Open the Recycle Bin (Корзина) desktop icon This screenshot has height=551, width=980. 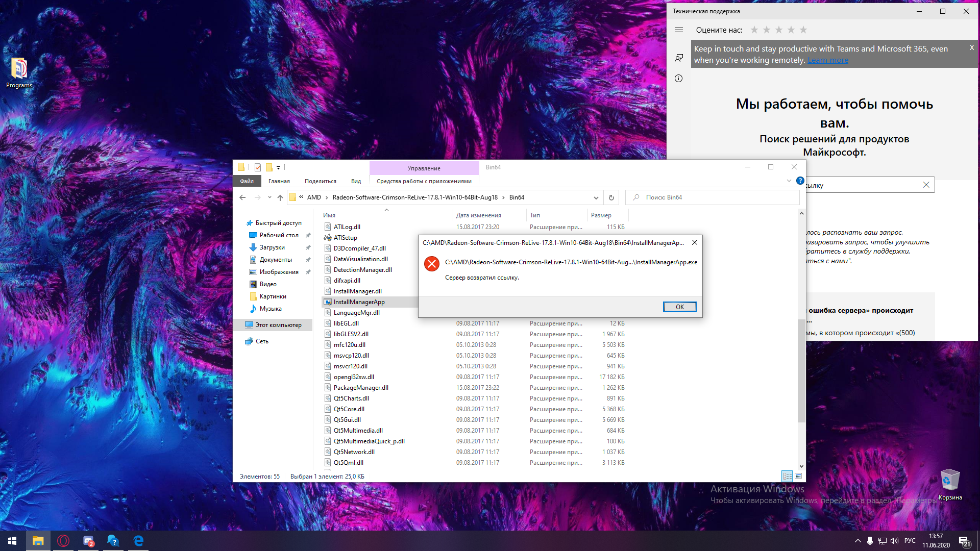(950, 485)
